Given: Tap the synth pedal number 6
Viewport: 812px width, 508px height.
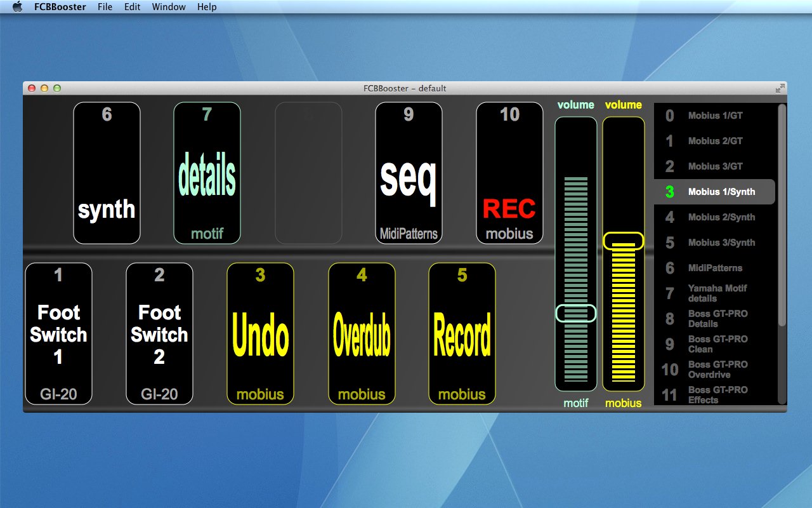Looking at the screenshot, I should click(107, 173).
